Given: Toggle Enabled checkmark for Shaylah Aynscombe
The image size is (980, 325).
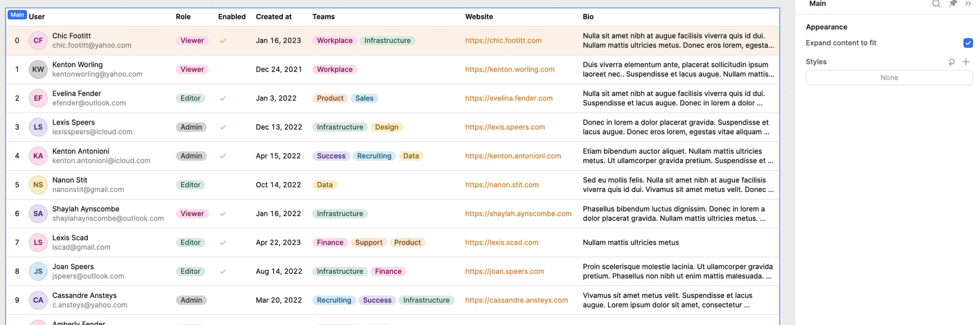Looking at the screenshot, I should [x=223, y=214].
